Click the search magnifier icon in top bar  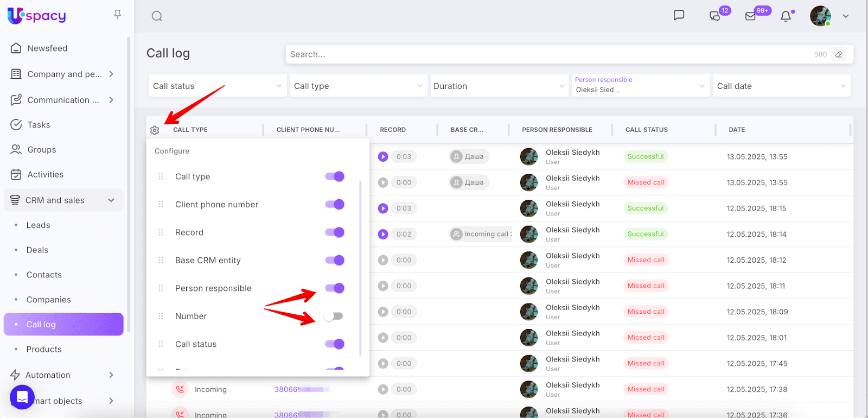point(157,16)
